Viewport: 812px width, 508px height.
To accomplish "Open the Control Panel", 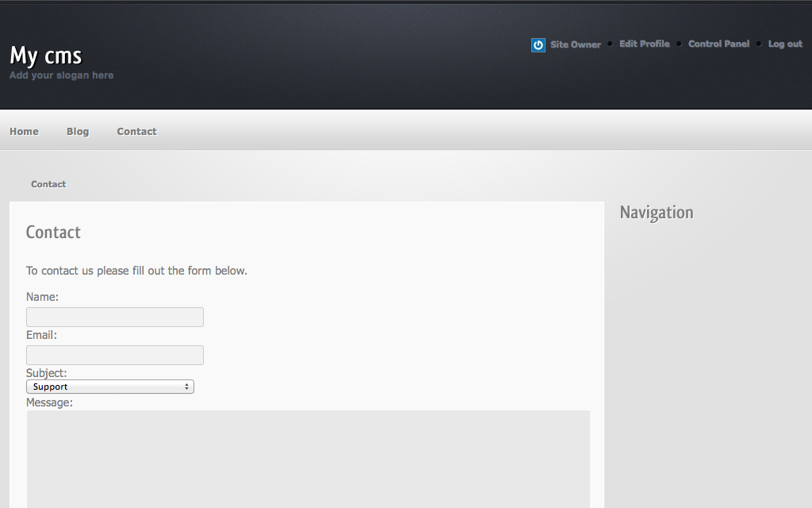I will tap(718, 44).
